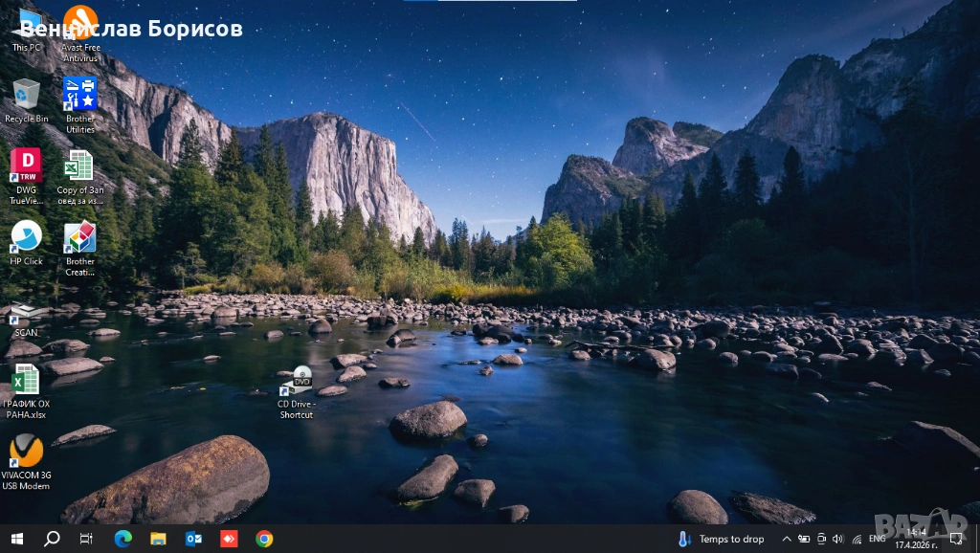Launch Microsoft Edge from the taskbar
This screenshot has height=553, width=980.
click(x=122, y=539)
